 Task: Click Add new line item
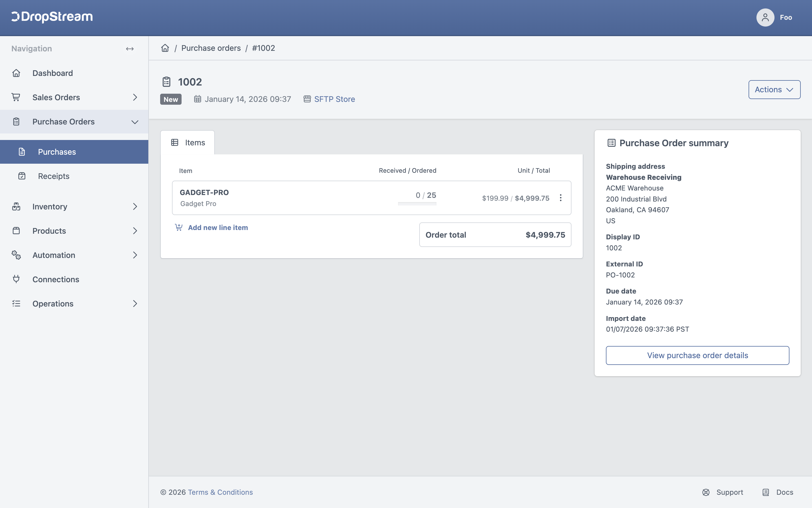[218, 227]
